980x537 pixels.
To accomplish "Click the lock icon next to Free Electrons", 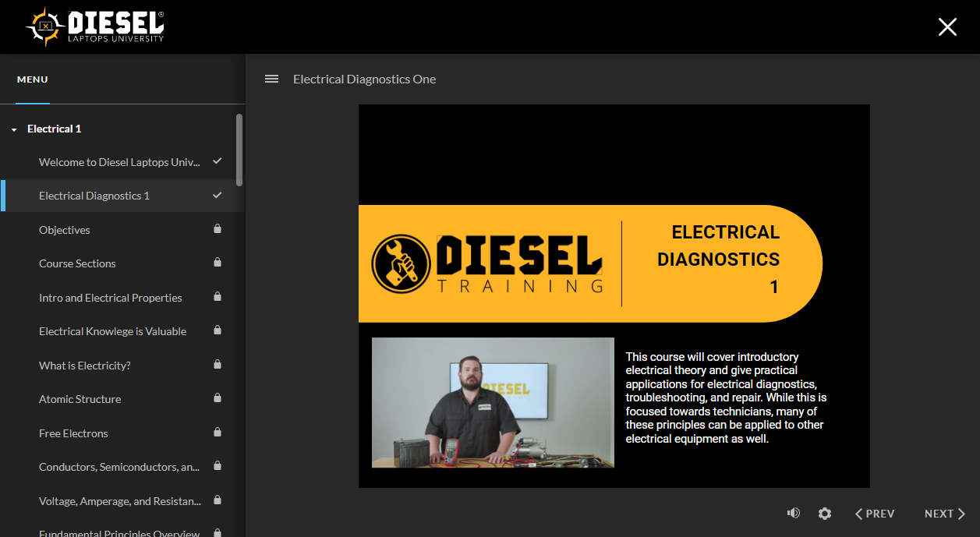I will click(x=218, y=432).
